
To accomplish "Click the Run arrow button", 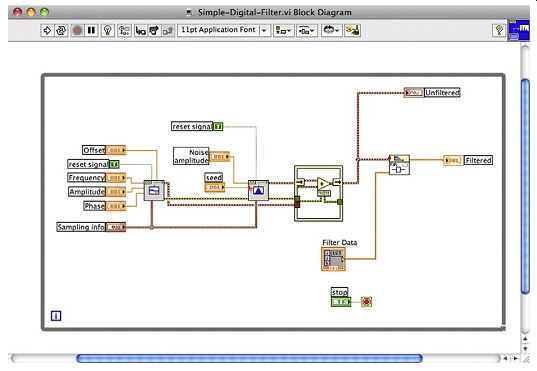I will coord(47,30).
